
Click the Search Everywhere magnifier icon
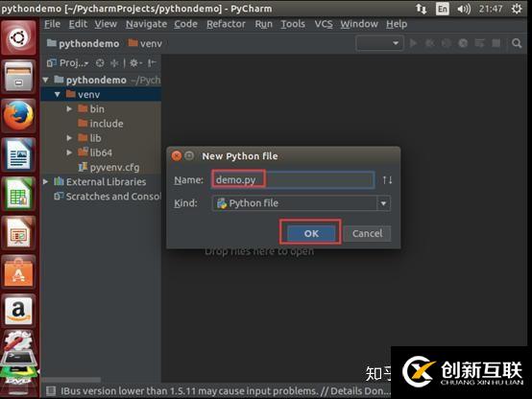(x=517, y=43)
